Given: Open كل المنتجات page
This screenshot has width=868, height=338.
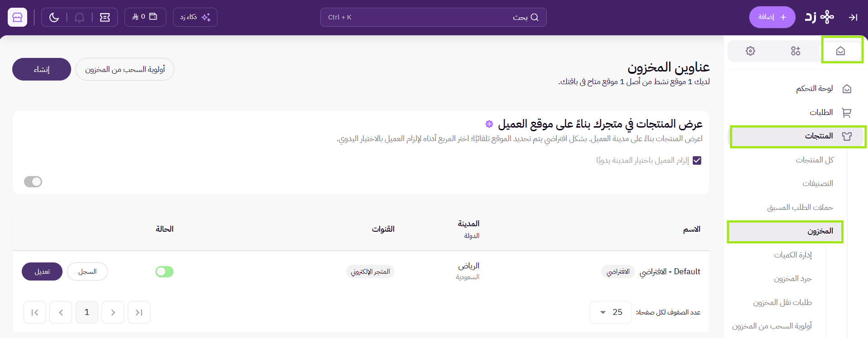Looking at the screenshot, I should [815, 160].
